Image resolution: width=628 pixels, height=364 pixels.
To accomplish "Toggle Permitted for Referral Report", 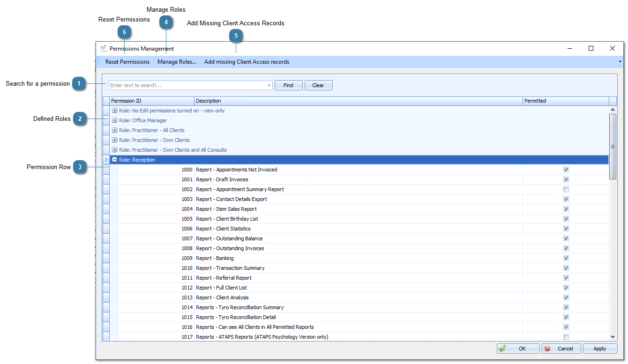I will [x=566, y=278].
